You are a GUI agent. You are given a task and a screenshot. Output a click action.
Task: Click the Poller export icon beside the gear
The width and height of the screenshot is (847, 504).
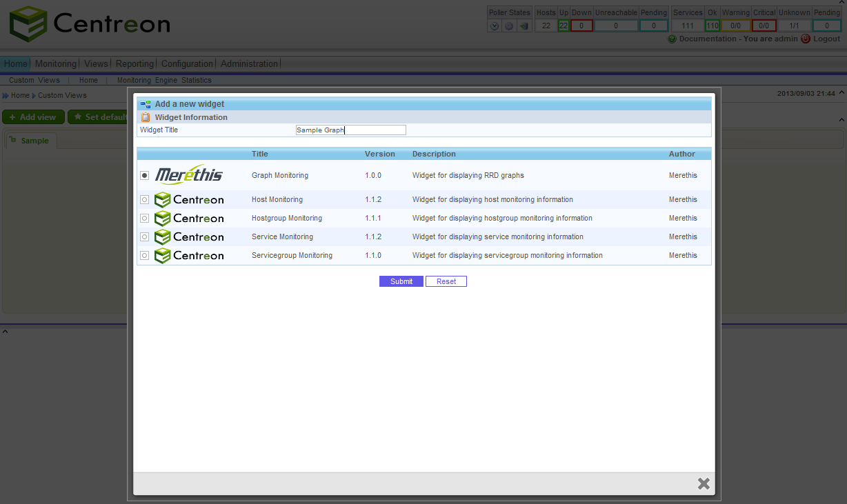tap(524, 26)
